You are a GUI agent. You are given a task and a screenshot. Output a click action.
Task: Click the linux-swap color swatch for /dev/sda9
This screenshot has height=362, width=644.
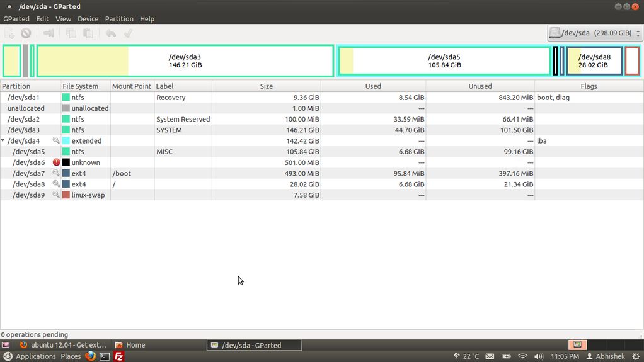pos(66,195)
